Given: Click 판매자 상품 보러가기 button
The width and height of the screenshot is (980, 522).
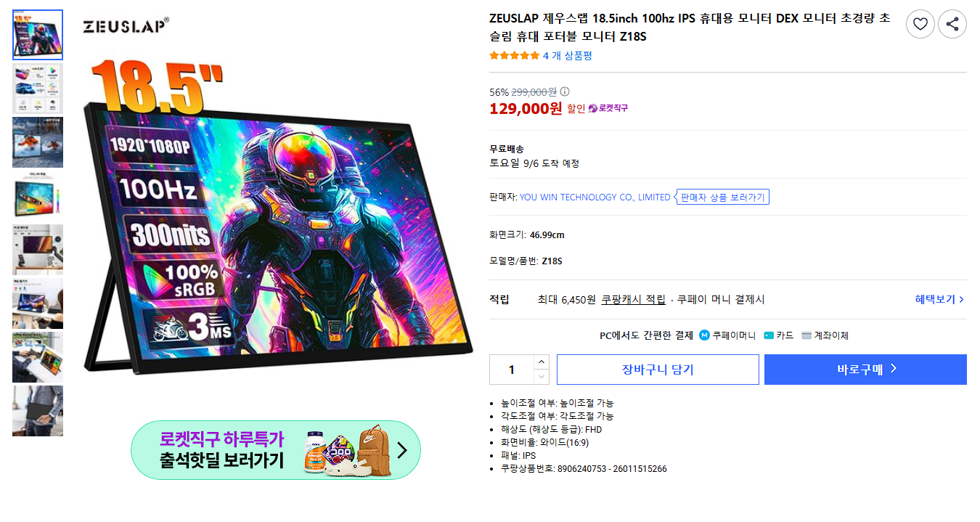Looking at the screenshot, I should (x=723, y=197).
